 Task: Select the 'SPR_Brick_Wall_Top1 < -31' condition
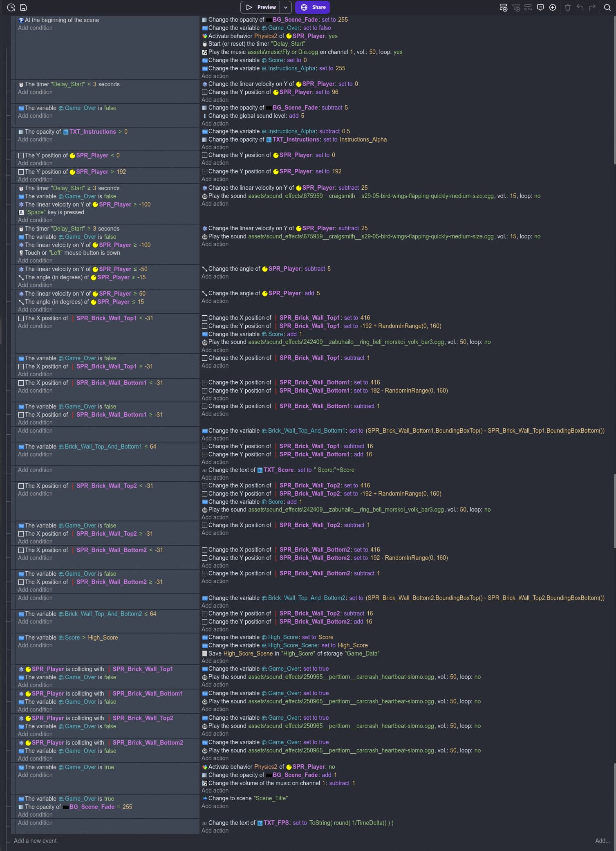tap(85, 319)
